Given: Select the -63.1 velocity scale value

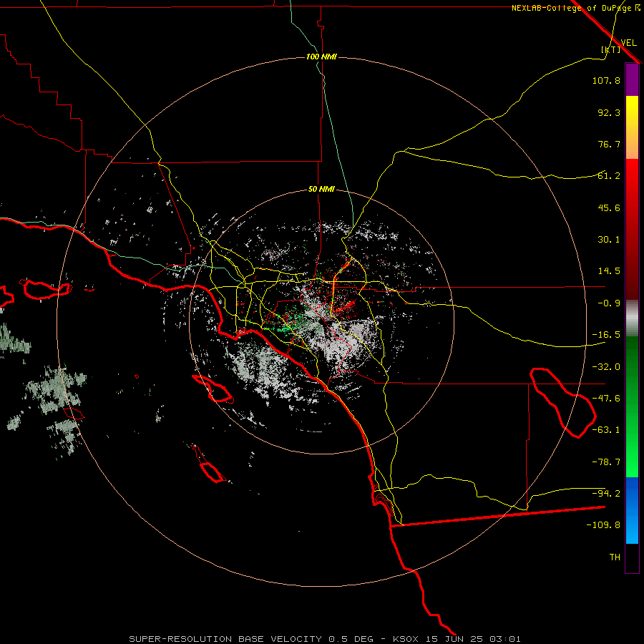Looking at the screenshot, I should pos(606,430).
